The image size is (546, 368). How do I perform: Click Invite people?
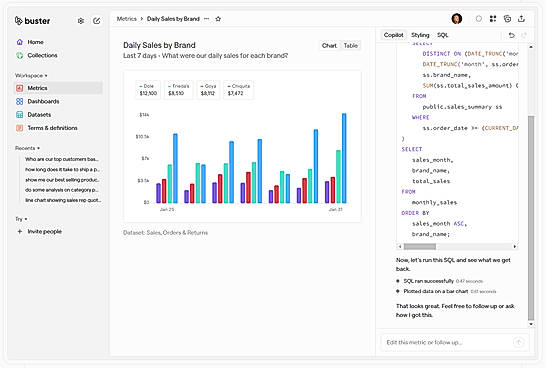45,232
